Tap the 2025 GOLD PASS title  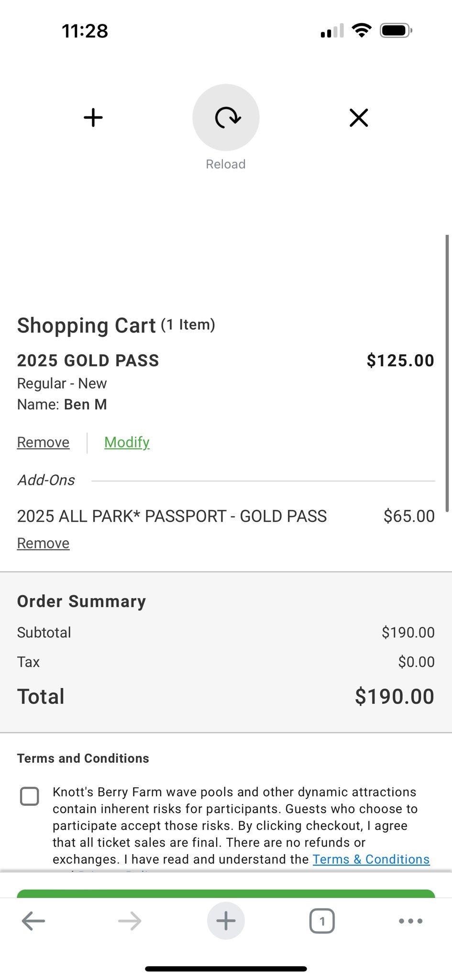coord(88,360)
